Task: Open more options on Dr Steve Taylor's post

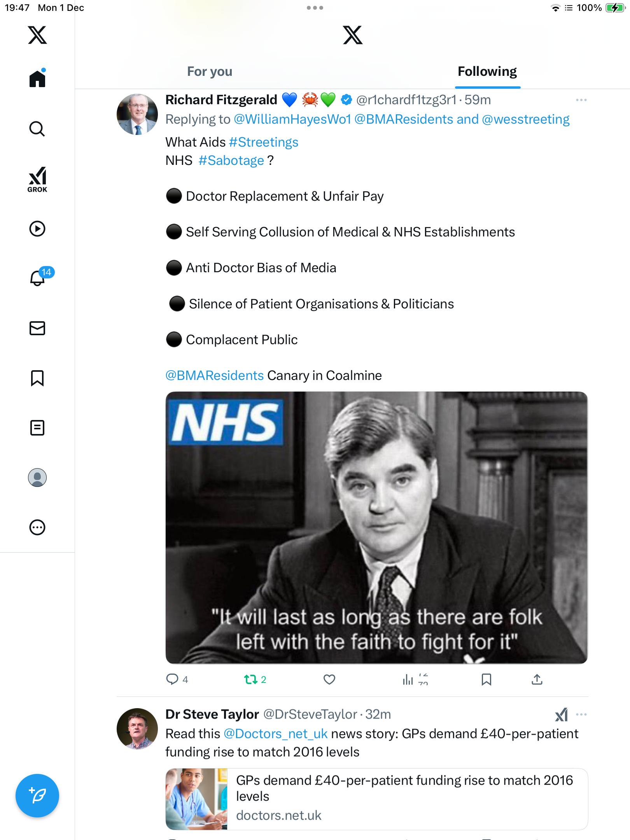Action: [581, 714]
